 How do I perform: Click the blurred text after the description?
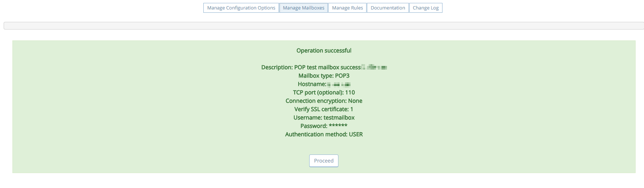click(375, 67)
